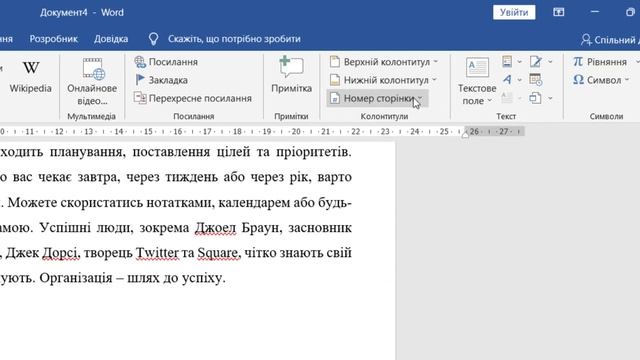Open the signature line dropdown arrow
Image resolution: width=640 pixels, height=360 pixels.
click(550, 62)
